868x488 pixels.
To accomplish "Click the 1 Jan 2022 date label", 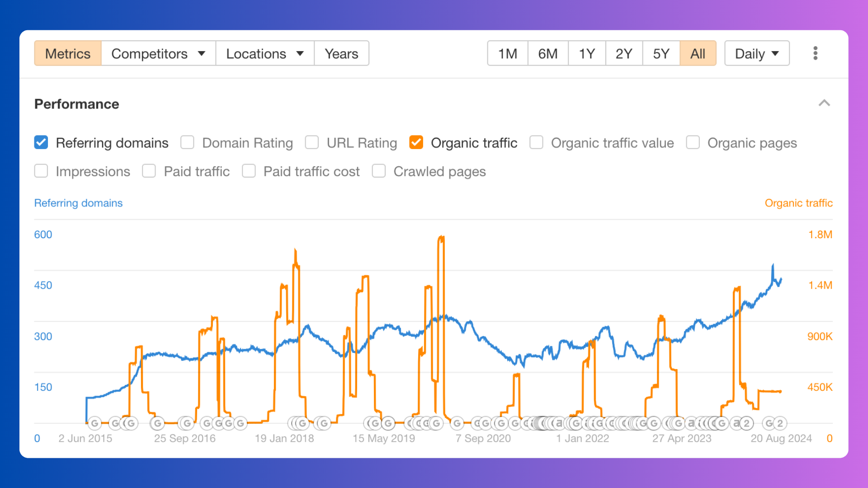I will click(582, 438).
